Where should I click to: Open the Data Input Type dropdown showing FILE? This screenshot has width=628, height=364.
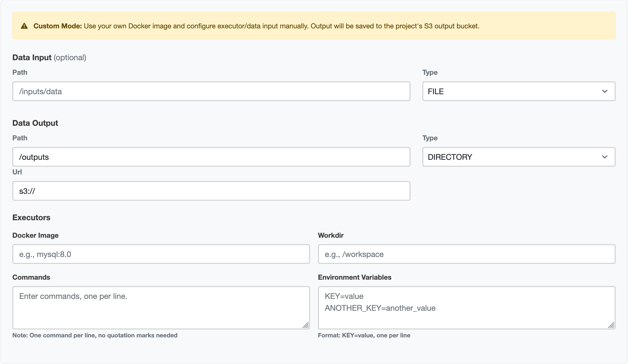[519, 91]
